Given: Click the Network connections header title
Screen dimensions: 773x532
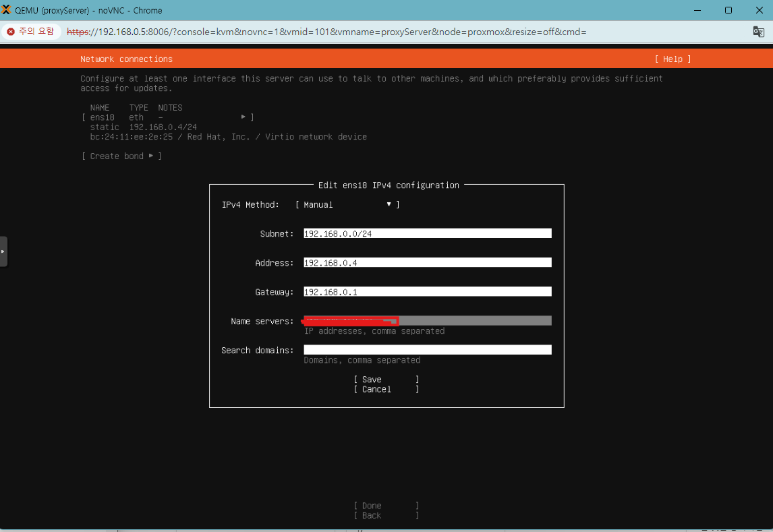Looking at the screenshot, I should (x=127, y=59).
